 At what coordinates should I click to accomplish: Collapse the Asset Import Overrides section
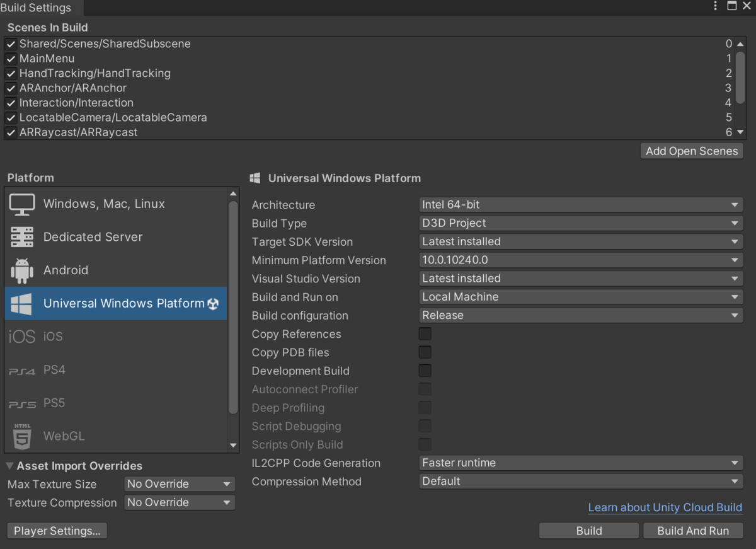[10, 466]
